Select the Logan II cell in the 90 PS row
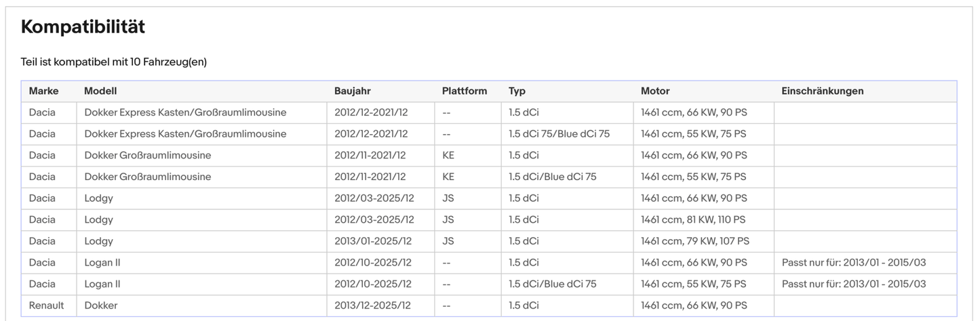The width and height of the screenshot is (980, 321). coord(102,263)
